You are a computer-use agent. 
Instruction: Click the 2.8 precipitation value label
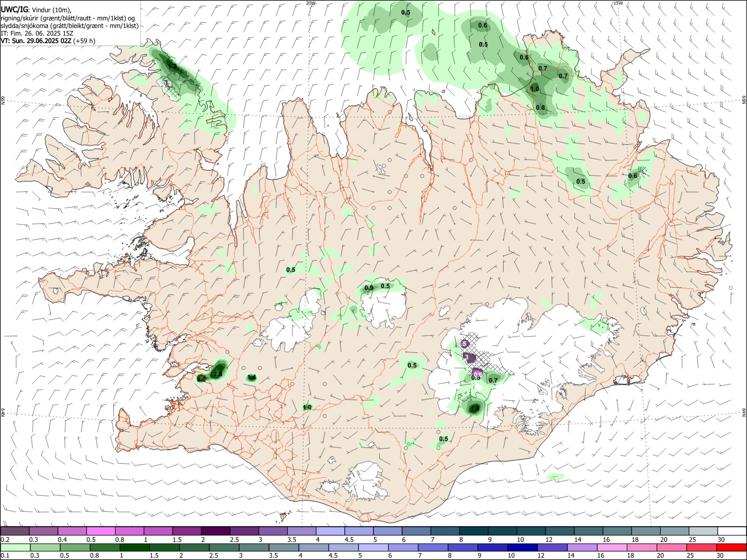218,374
